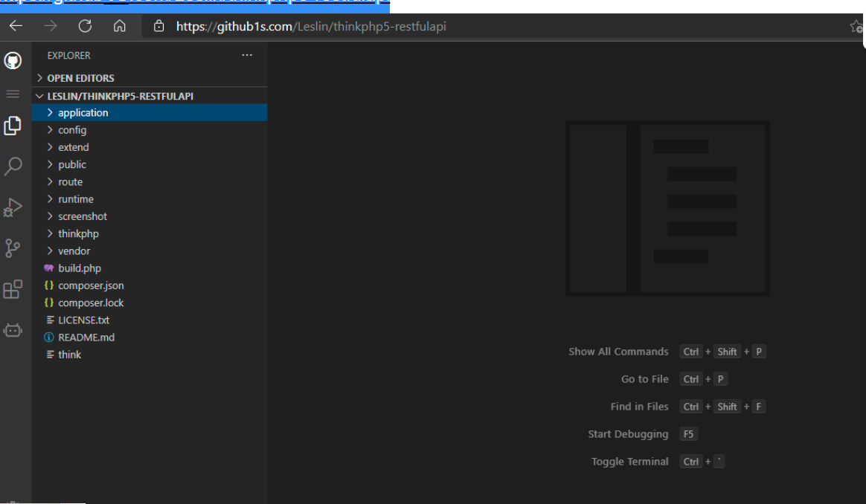This screenshot has height=504, width=866.
Task: Click the Start Debugging label
Action: pyautogui.click(x=628, y=434)
